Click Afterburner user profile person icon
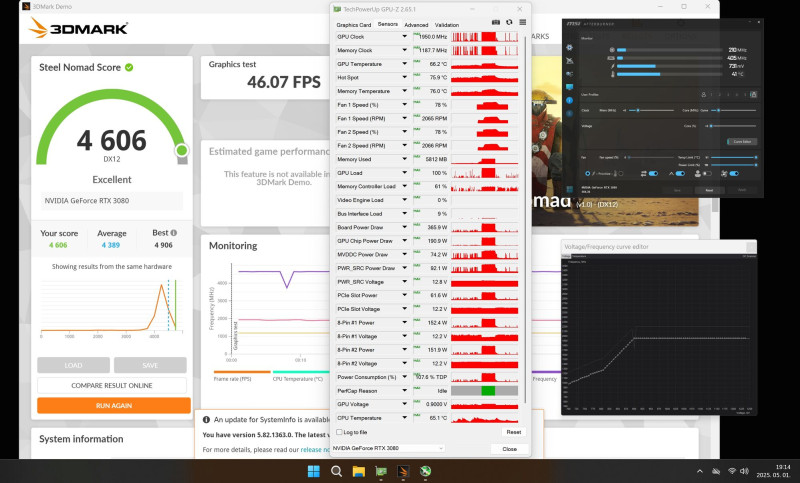 pyautogui.click(x=704, y=94)
